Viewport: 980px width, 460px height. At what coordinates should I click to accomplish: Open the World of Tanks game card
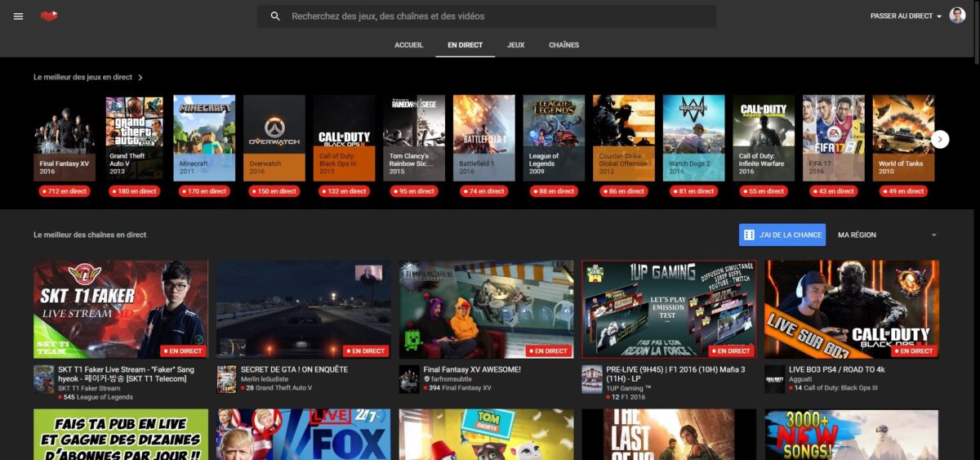904,138
